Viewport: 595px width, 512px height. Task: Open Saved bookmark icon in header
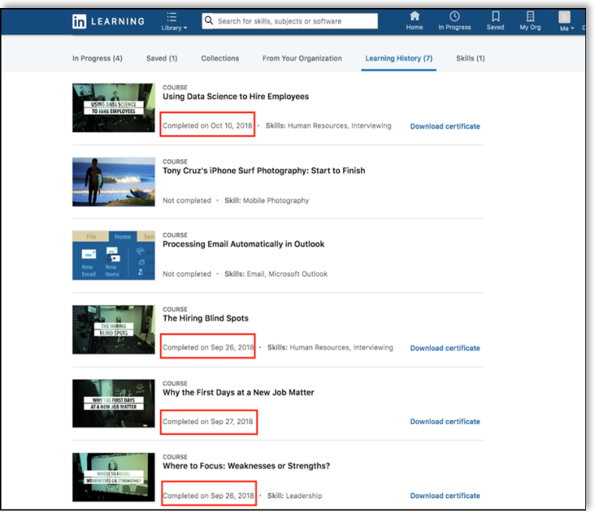[x=495, y=21]
